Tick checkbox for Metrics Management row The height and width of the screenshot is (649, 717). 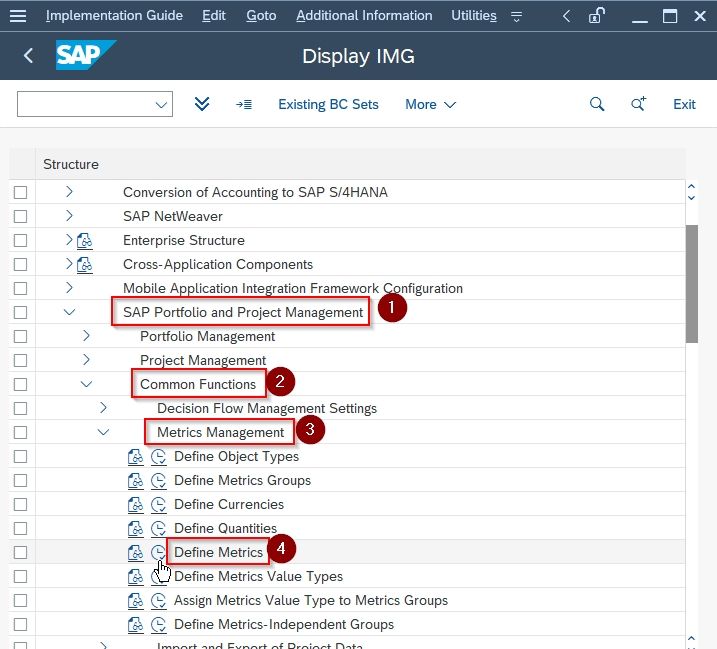[21, 432]
